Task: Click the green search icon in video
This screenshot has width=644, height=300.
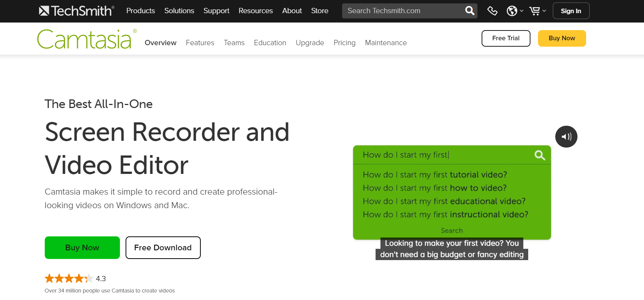Action: tap(539, 155)
